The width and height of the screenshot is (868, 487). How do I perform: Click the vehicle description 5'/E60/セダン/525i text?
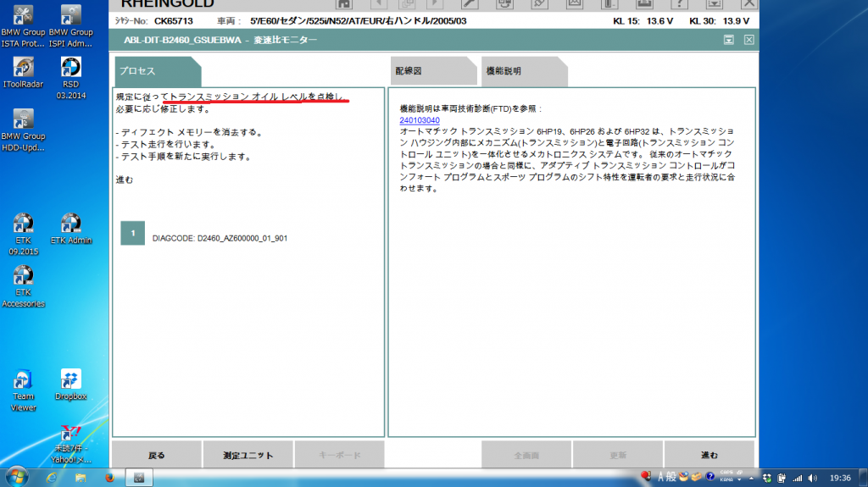click(359, 21)
